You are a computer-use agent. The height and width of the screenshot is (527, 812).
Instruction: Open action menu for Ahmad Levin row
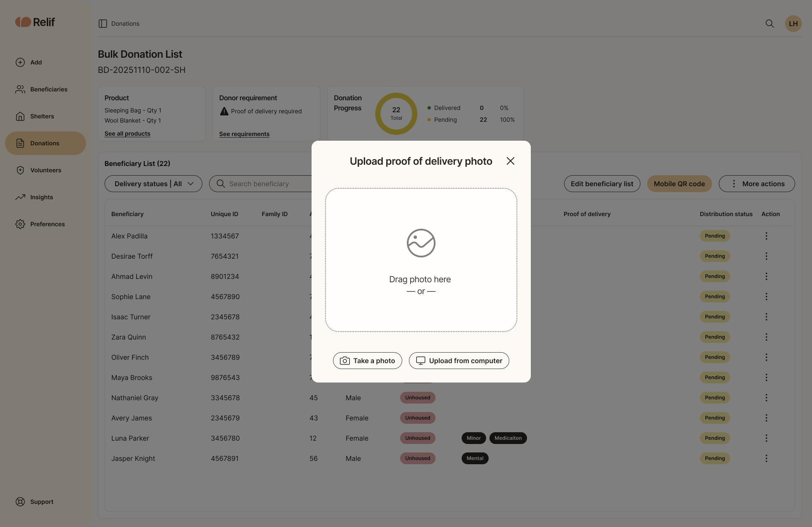[x=766, y=276]
